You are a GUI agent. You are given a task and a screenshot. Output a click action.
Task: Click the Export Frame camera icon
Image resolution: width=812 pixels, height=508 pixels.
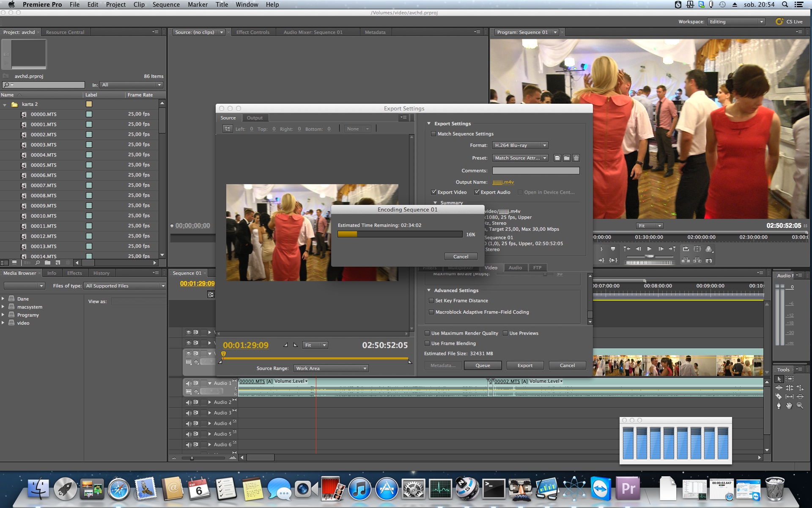[x=709, y=260]
